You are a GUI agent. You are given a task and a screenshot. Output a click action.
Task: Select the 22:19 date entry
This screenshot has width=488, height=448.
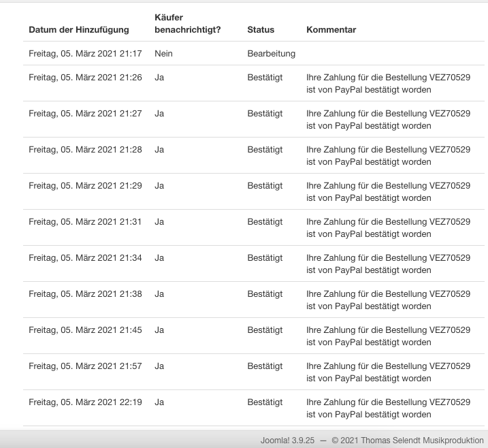85,402
